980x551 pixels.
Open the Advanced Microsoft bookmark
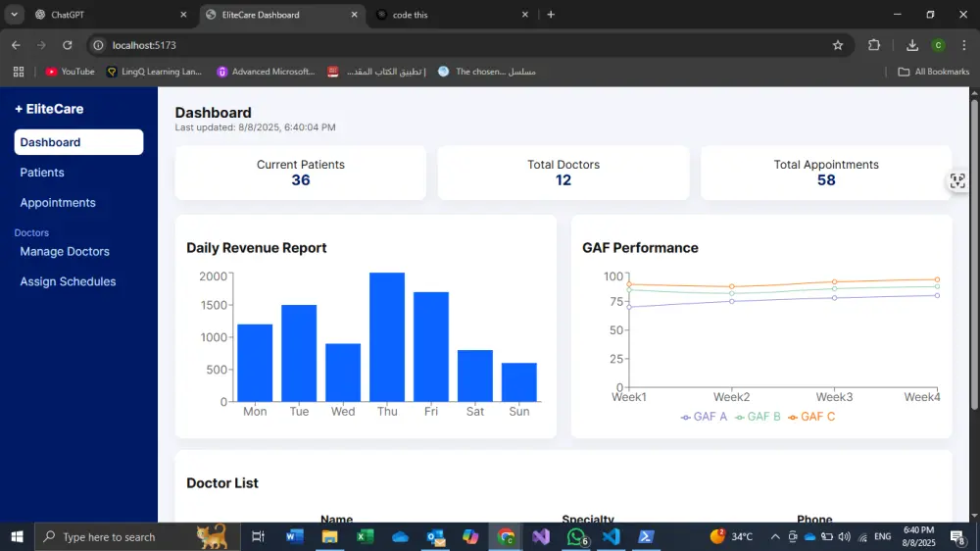[266, 72]
